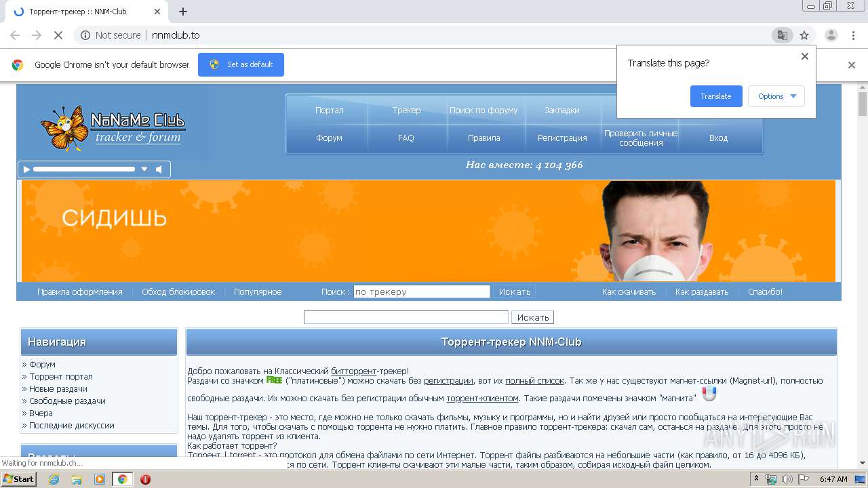The image size is (868, 488).
Task: Bookmark this page with the star
Action: tap(804, 35)
